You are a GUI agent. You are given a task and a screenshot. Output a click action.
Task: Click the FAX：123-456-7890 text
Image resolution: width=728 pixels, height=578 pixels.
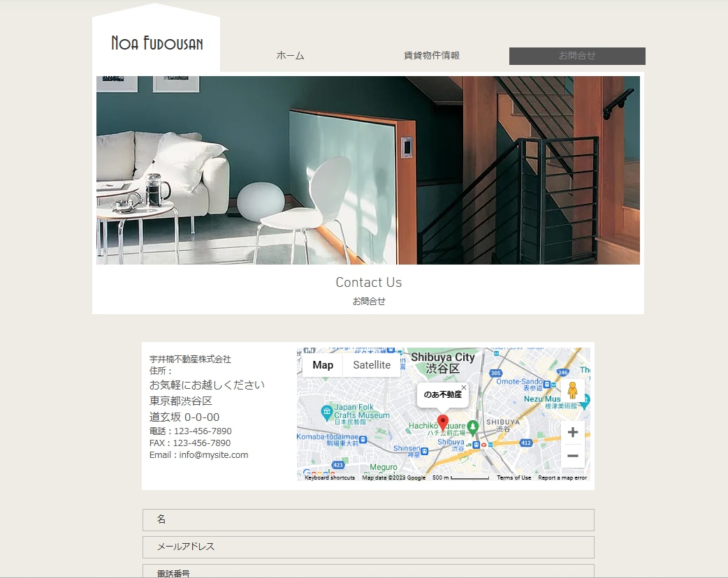(190, 443)
